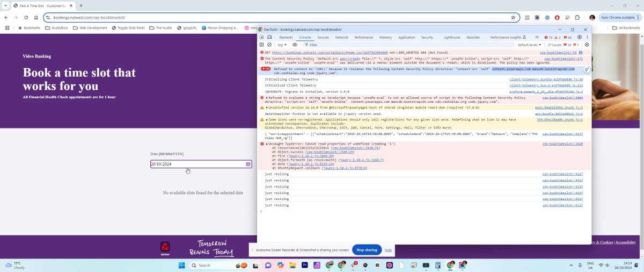This screenshot has height=272, width=644.
Task: Bookmark this page with the star icon
Action: (x=513, y=17)
